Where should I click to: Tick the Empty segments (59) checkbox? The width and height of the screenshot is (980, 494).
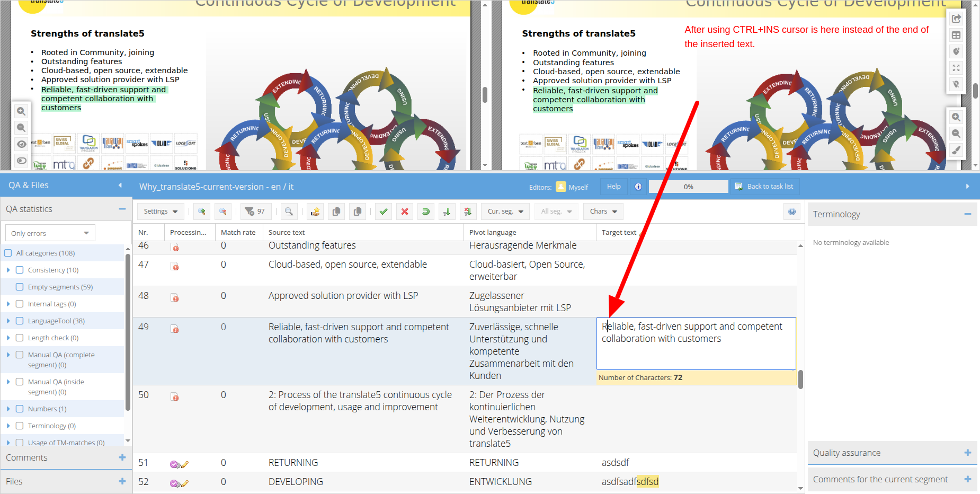[20, 287]
